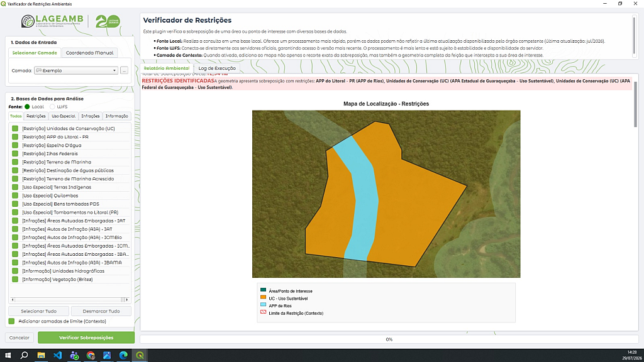The width and height of the screenshot is (644, 362).
Task: Toggle Tombamentos no Litoral (PR) checkbox
Action: 15,212
